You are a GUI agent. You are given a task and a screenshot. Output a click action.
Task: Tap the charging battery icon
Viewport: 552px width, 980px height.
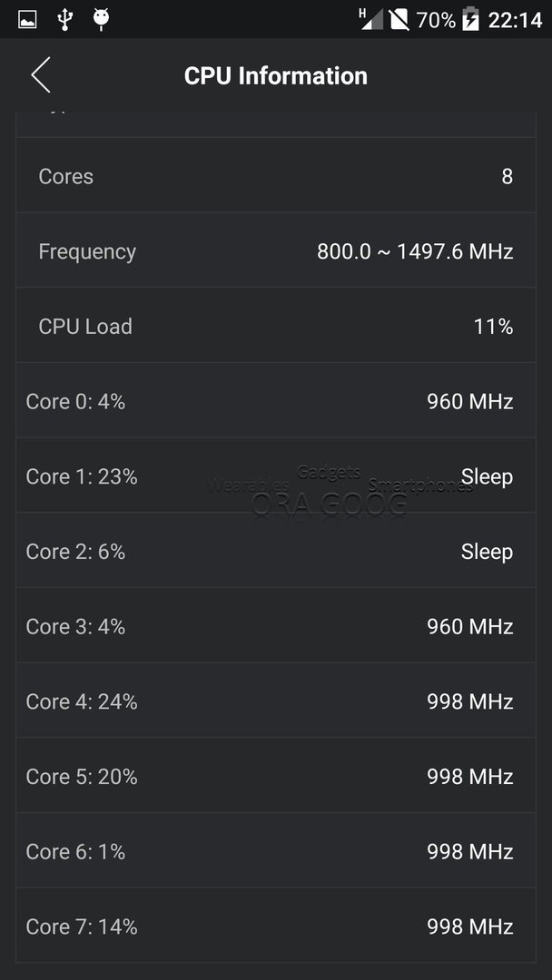pyautogui.click(x=470, y=19)
